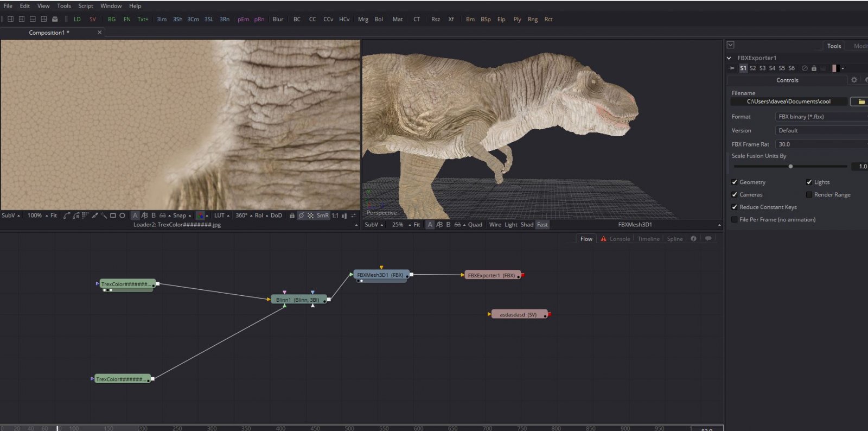Select the first view layout icon in the toolbar
Image resolution: width=868 pixels, height=431 pixels.
[x=10, y=19]
